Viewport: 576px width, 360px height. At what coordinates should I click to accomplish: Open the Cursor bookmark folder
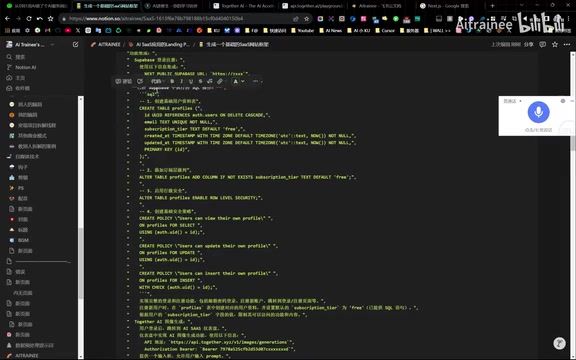pos(385,30)
